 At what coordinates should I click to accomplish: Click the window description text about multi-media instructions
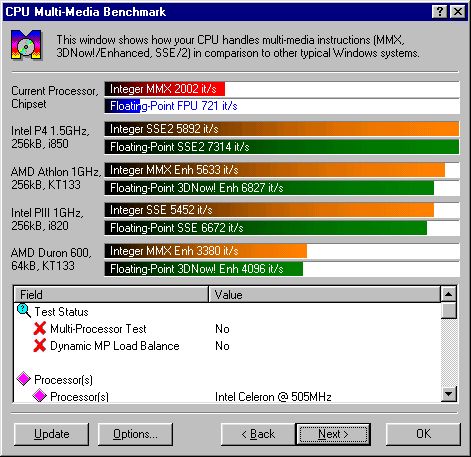(x=238, y=46)
